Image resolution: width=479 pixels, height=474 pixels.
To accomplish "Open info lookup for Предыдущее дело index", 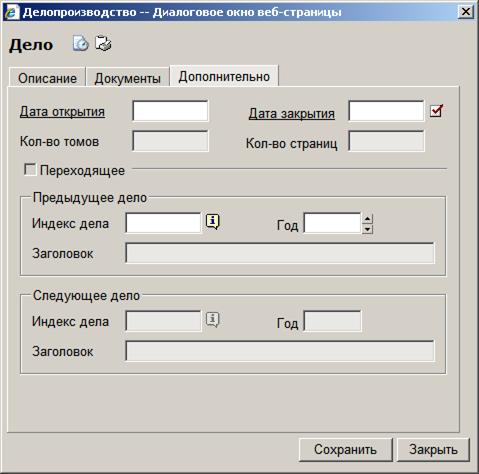I will pos(213,222).
